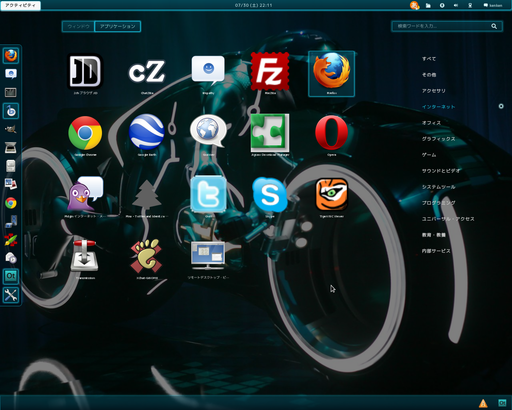This screenshot has width=512, height=410.
Task: Click the search text field
Action: (447, 26)
